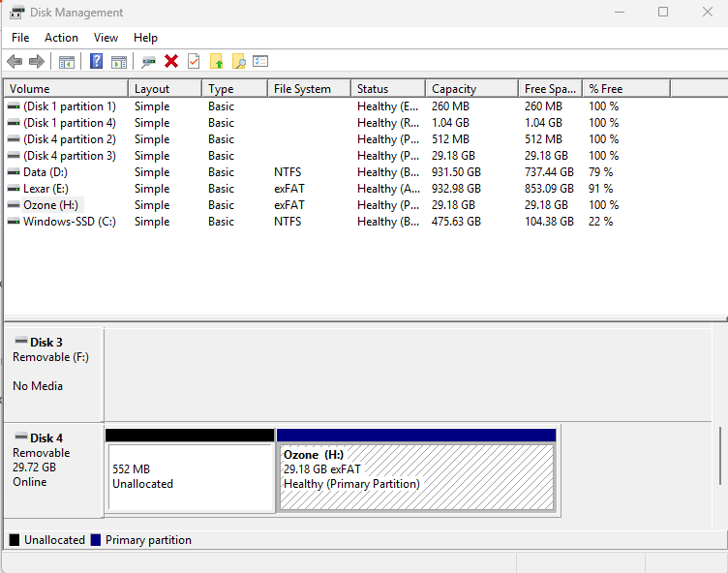This screenshot has height=573, width=728.
Task: Minimize the Disk Management window
Action: pos(620,12)
